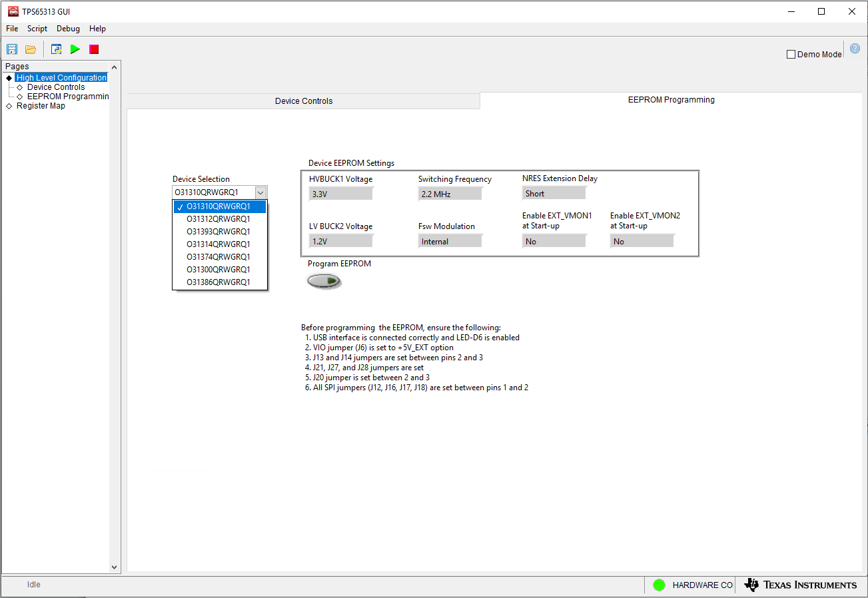
Task: Click the Switching Frequency 2.2 MHz field
Action: (x=450, y=194)
